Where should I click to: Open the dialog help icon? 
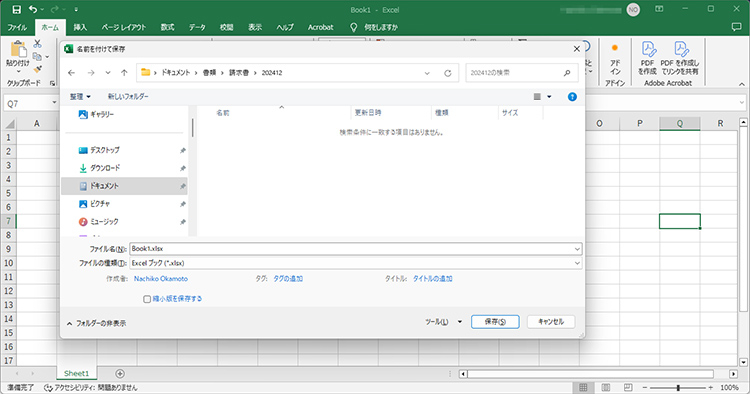[572, 97]
